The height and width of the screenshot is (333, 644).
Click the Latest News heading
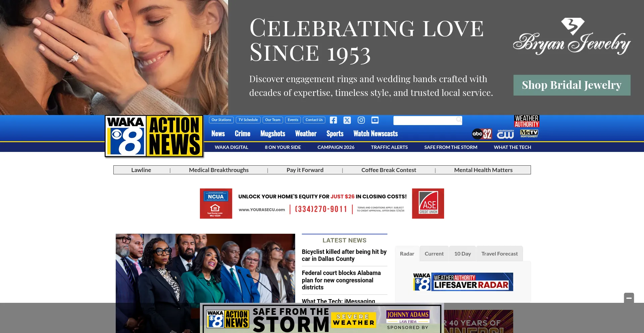[x=344, y=240]
